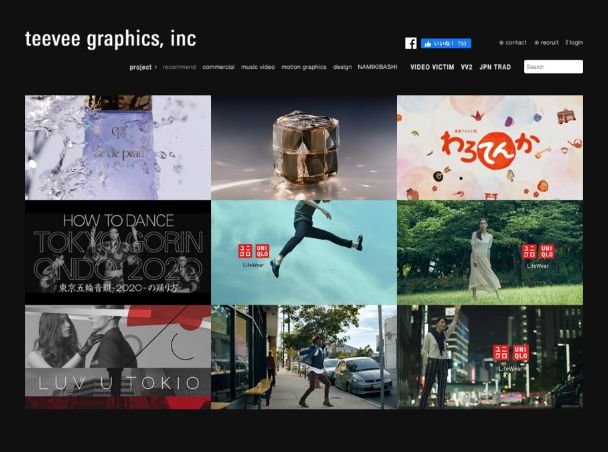Open the Tokyo Gorin Ondo 2020 thumbnail
This screenshot has height=452, width=608.
tap(118, 252)
